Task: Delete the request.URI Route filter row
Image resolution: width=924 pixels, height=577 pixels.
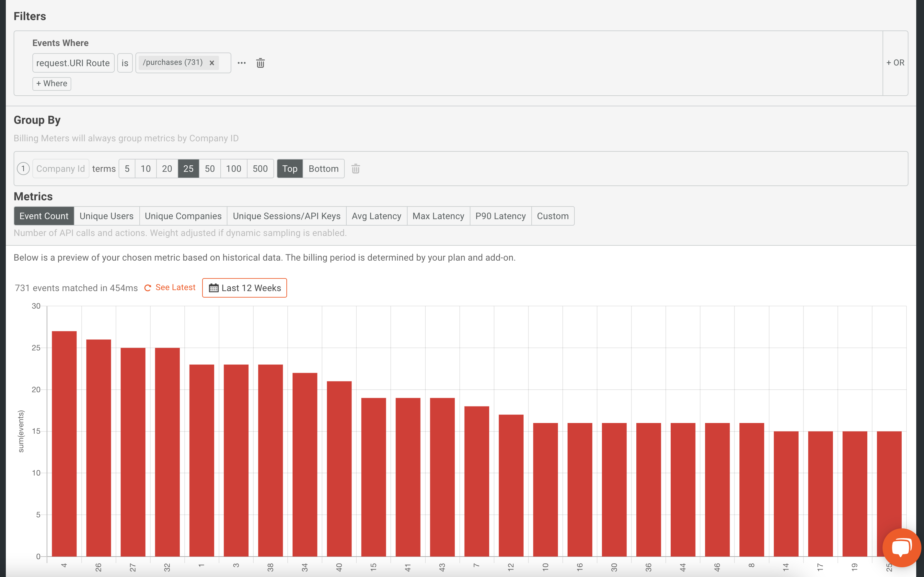Action: point(260,63)
